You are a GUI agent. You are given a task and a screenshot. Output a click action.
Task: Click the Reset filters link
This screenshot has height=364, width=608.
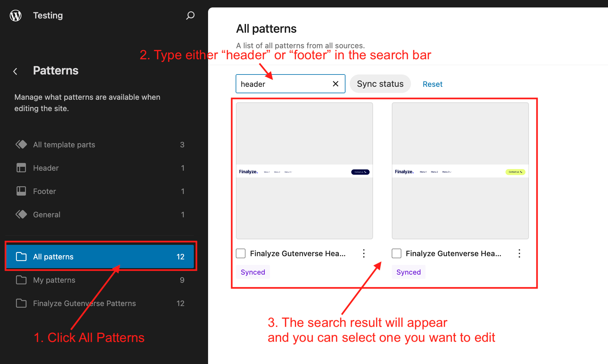[x=432, y=84]
